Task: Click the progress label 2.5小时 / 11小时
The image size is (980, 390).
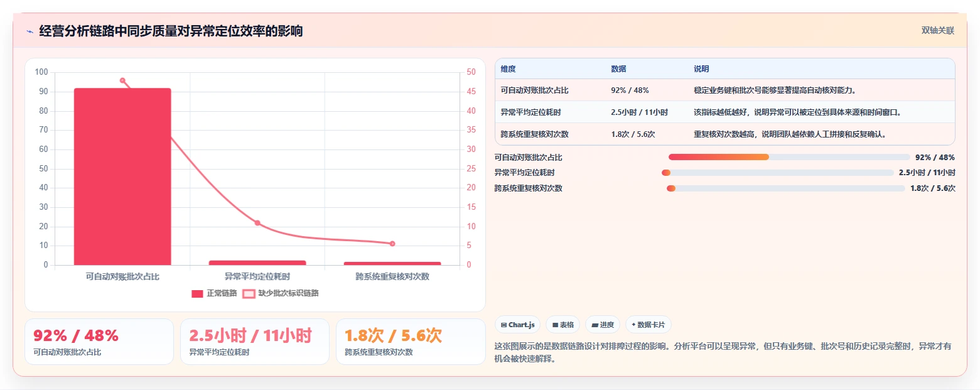Action: click(927, 173)
